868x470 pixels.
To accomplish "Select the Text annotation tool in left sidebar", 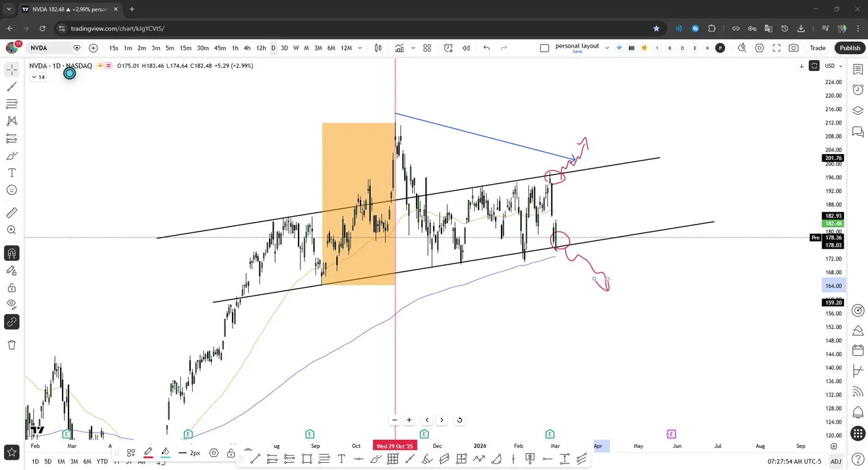I will [x=12, y=173].
